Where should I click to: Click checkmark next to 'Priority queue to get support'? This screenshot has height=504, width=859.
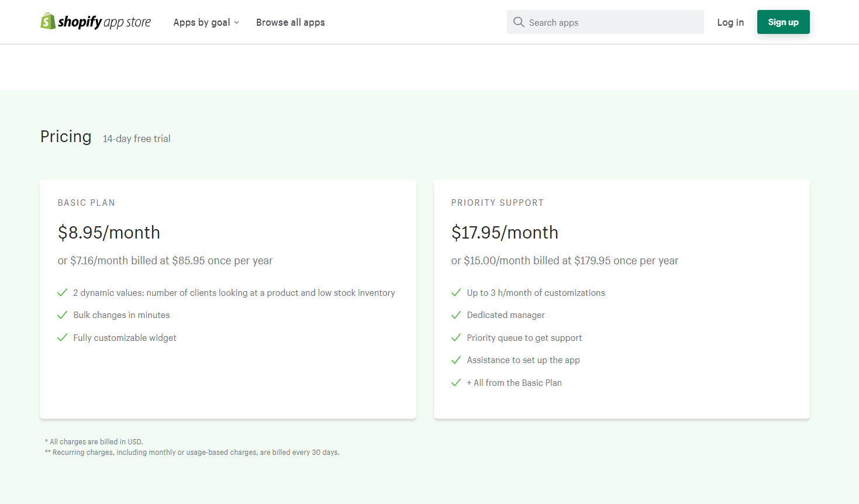tap(456, 337)
